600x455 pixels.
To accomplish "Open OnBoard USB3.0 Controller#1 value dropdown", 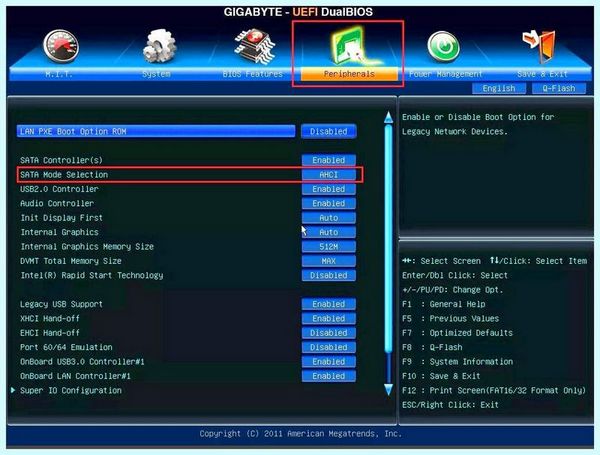I will [x=329, y=362].
